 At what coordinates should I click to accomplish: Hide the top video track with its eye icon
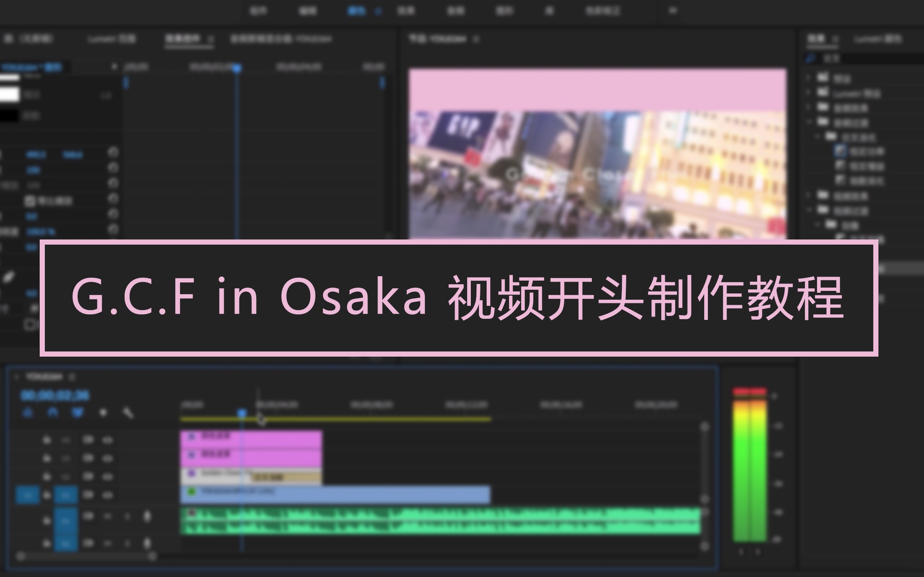tap(108, 440)
